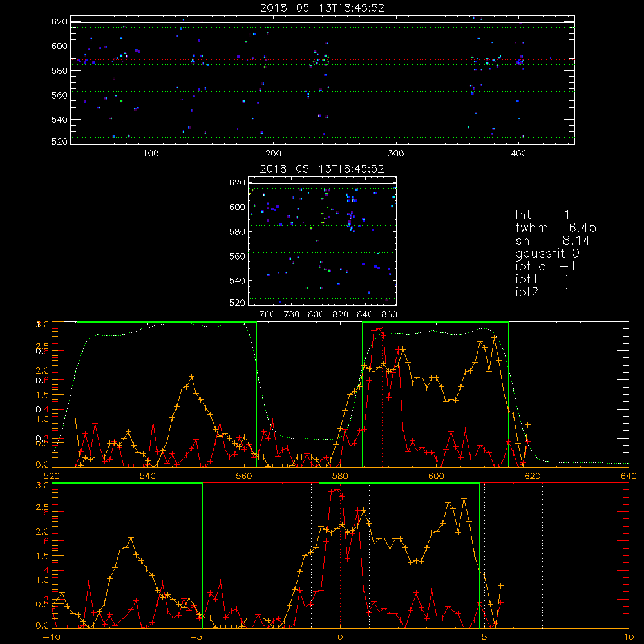Viewport: 644px width, 644px height.
Task: Click x-axis label 760 on middle plot
Action: click(x=267, y=315)
